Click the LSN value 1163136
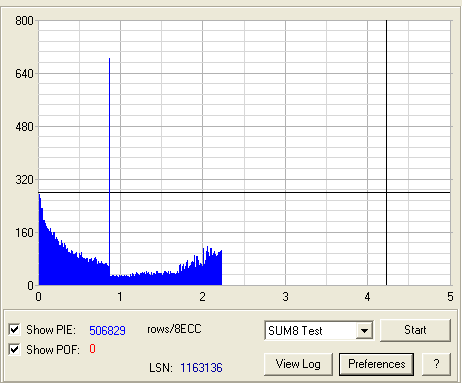 click(201, 368)
